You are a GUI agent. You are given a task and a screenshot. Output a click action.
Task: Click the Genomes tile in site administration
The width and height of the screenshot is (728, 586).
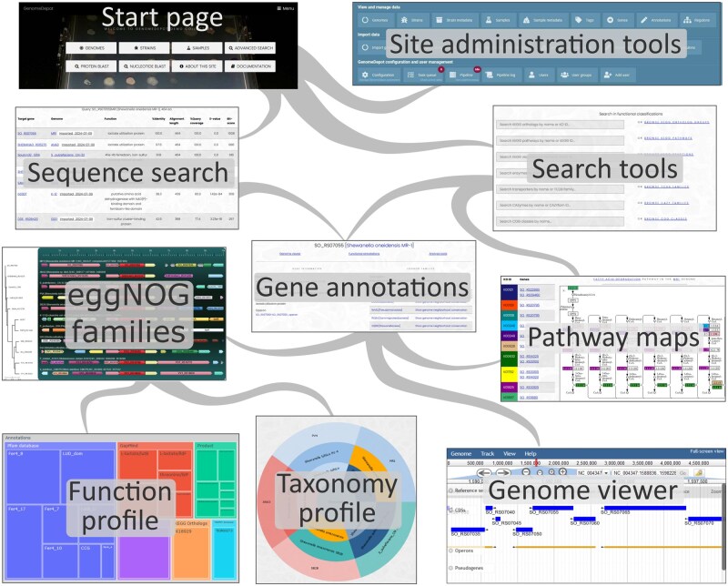tap(376, 20)
